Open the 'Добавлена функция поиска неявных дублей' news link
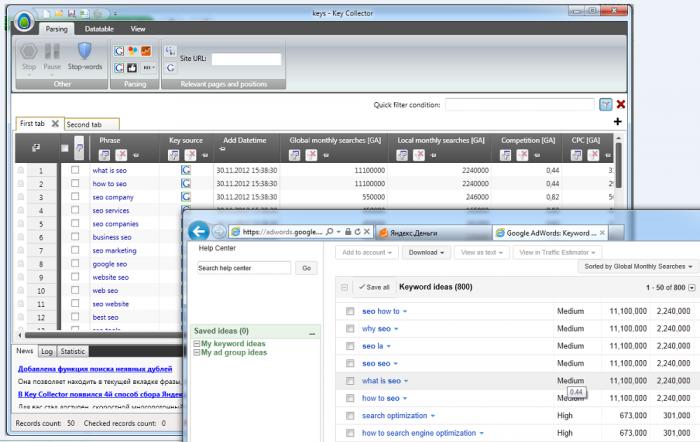 [x=95, y=369]
